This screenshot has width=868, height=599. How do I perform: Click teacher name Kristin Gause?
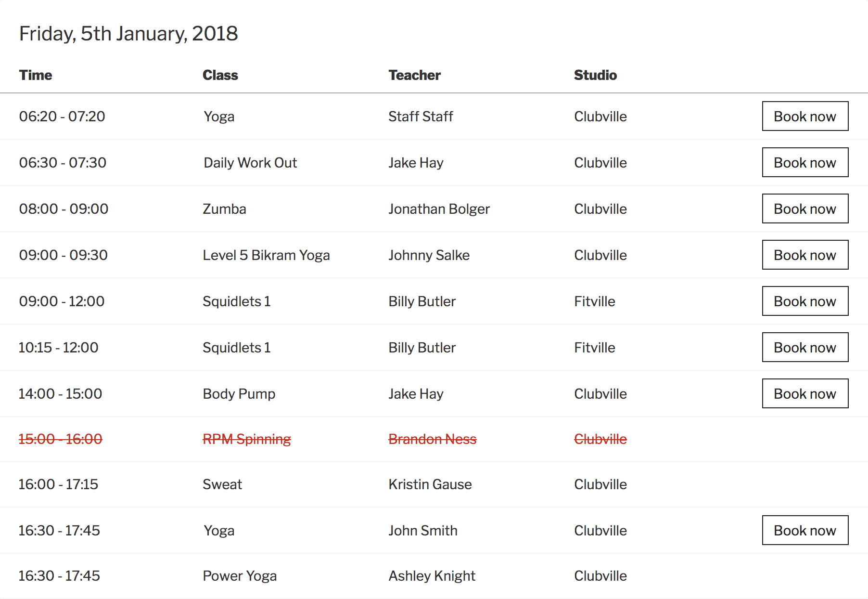point(430,484)
